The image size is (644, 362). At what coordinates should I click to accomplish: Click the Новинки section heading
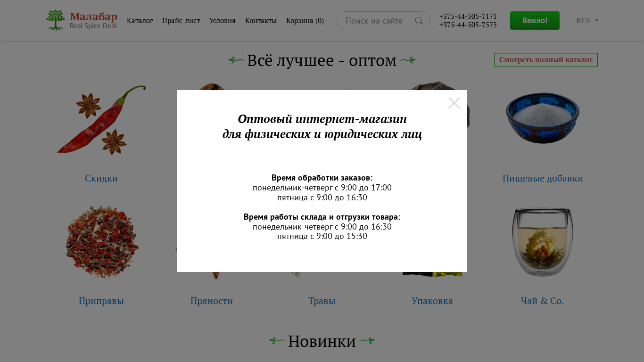point(322,341)
